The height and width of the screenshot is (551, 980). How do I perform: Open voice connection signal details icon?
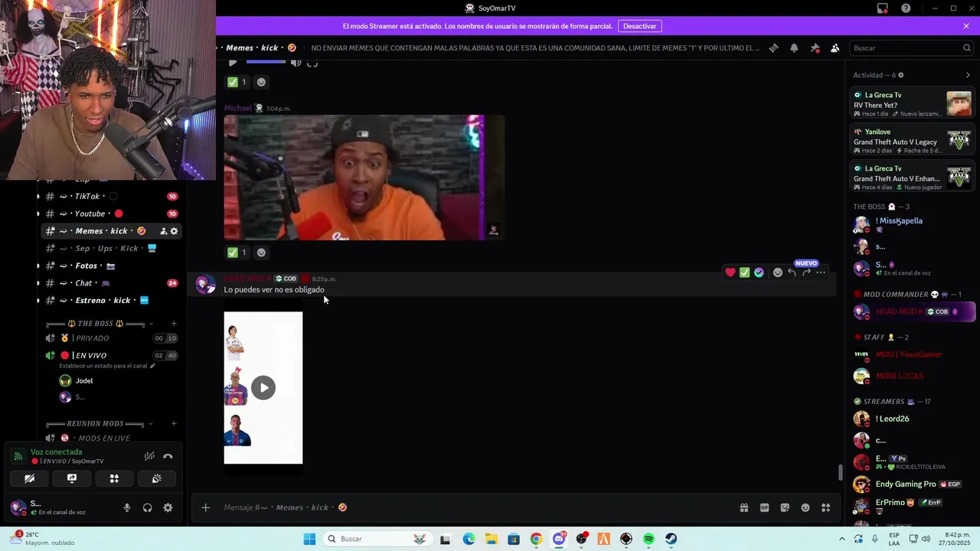coord(18,456)
